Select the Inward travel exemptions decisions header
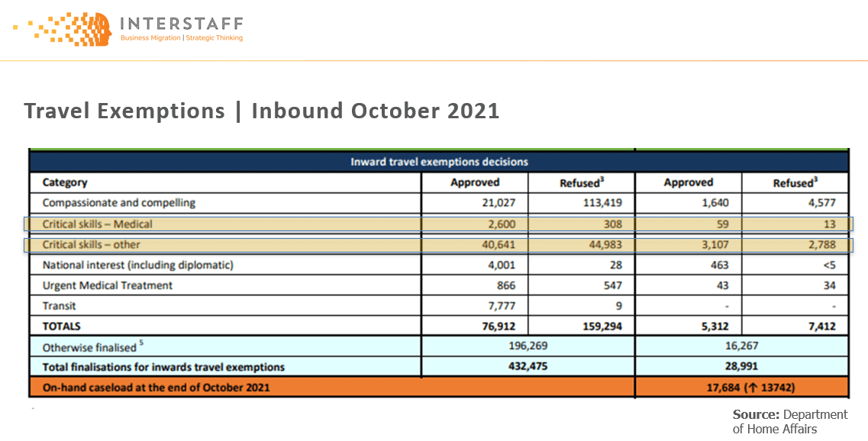The image size is (868, 441). (x=438, y=162)
